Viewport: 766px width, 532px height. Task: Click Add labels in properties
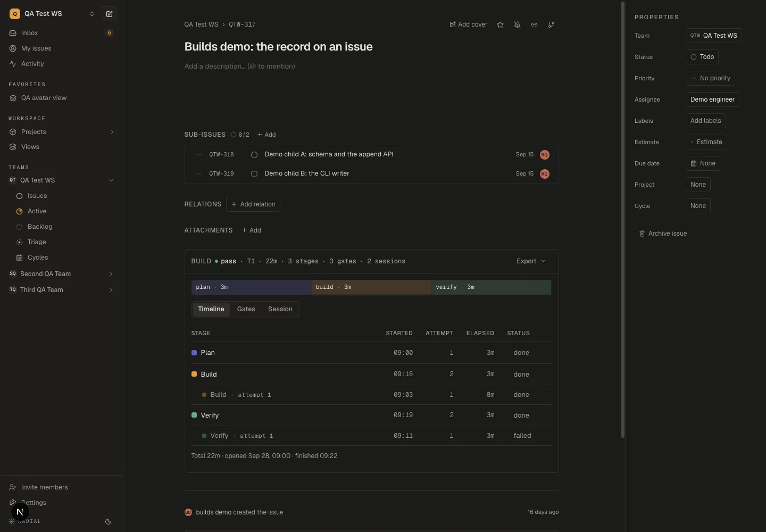(x=706, y=121)
